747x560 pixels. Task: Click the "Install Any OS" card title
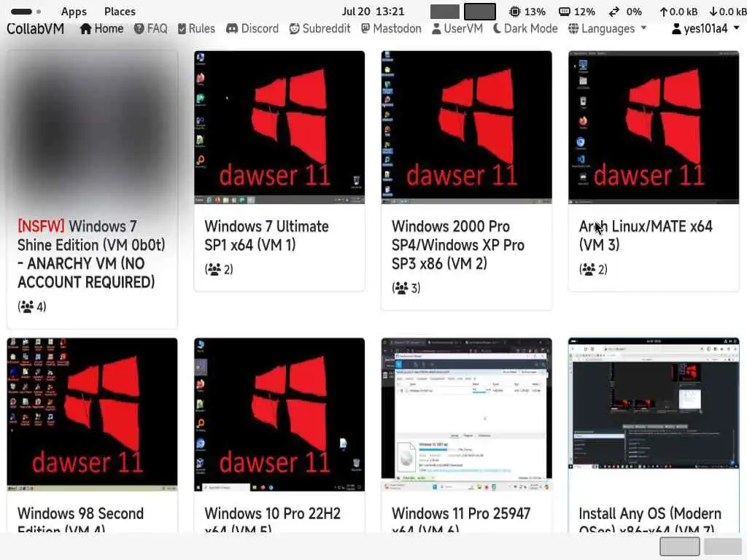click(x=622, y=514)
